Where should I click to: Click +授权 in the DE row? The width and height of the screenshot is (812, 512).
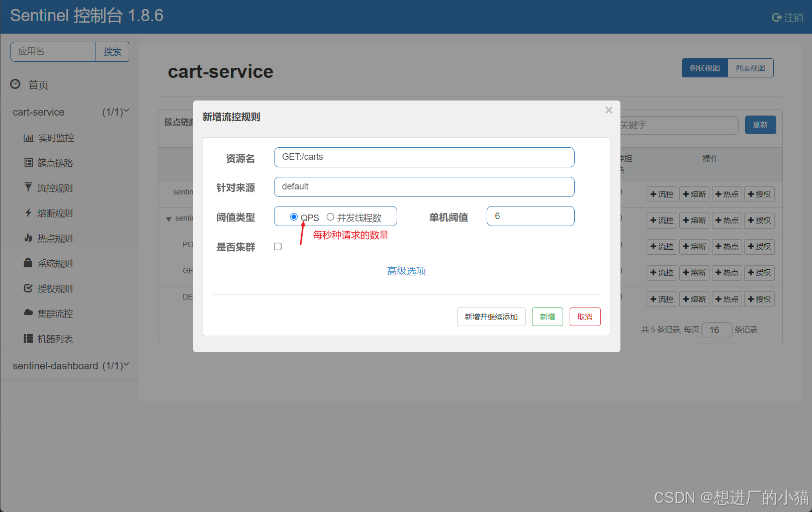tap(759, 299)
